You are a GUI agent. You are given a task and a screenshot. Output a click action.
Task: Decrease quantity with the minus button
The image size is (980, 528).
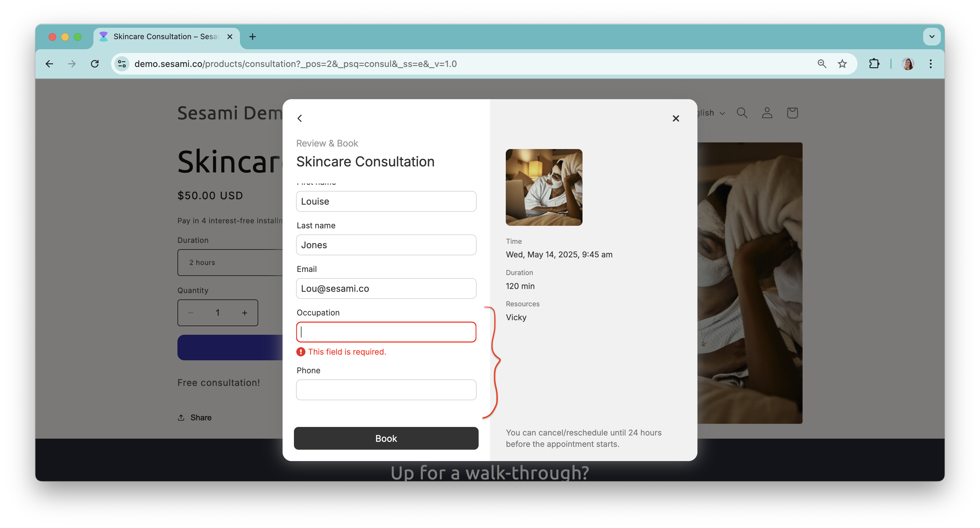click(x=191, y=313)
